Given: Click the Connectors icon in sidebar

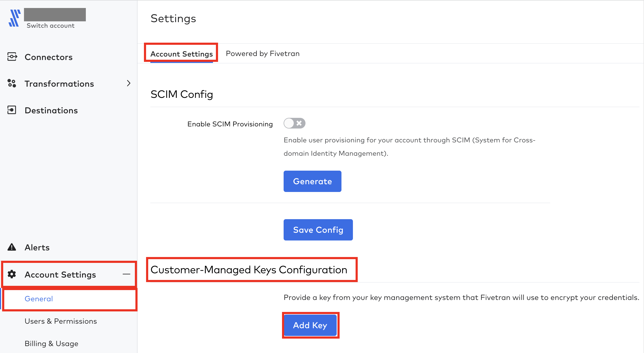Looking at the screenshot, I should tap(12, 57).
